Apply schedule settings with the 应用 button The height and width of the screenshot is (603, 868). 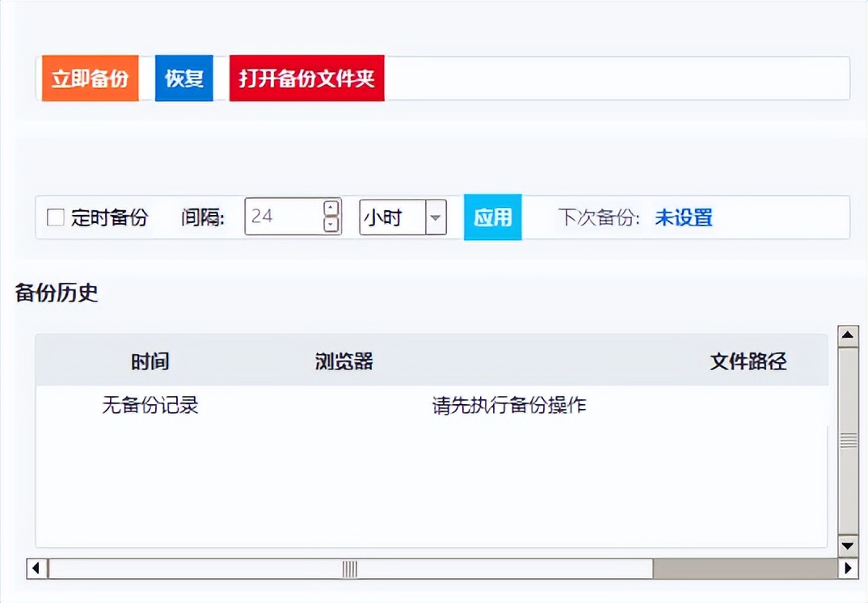(492, 217)
